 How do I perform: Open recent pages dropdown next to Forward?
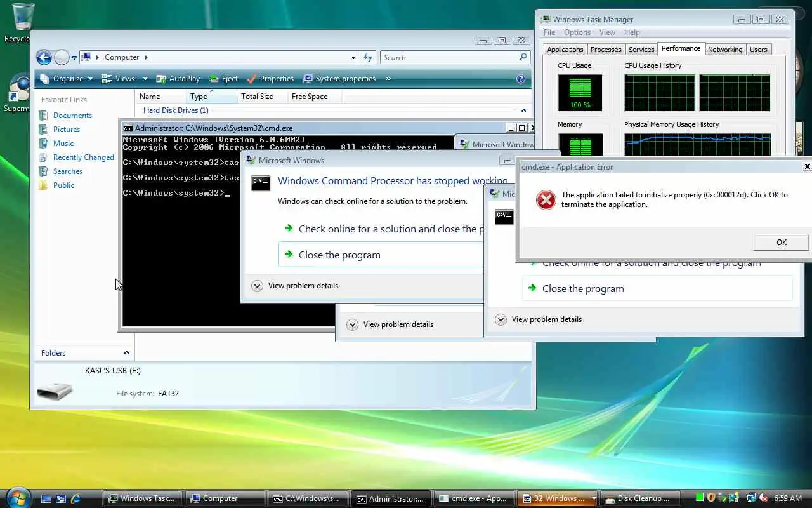point(74,58)
